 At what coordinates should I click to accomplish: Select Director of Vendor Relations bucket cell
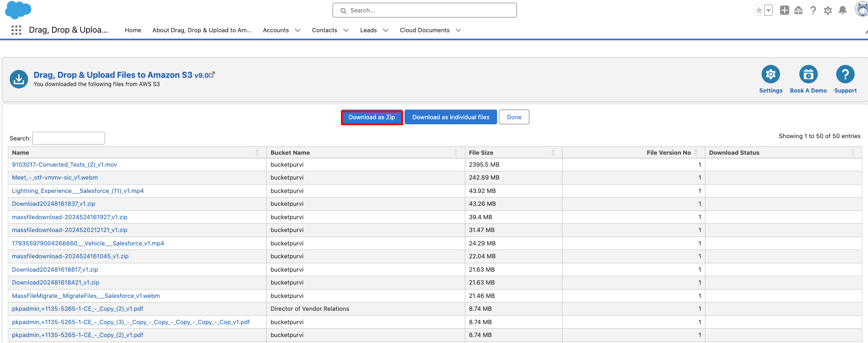tap(366, 309)
